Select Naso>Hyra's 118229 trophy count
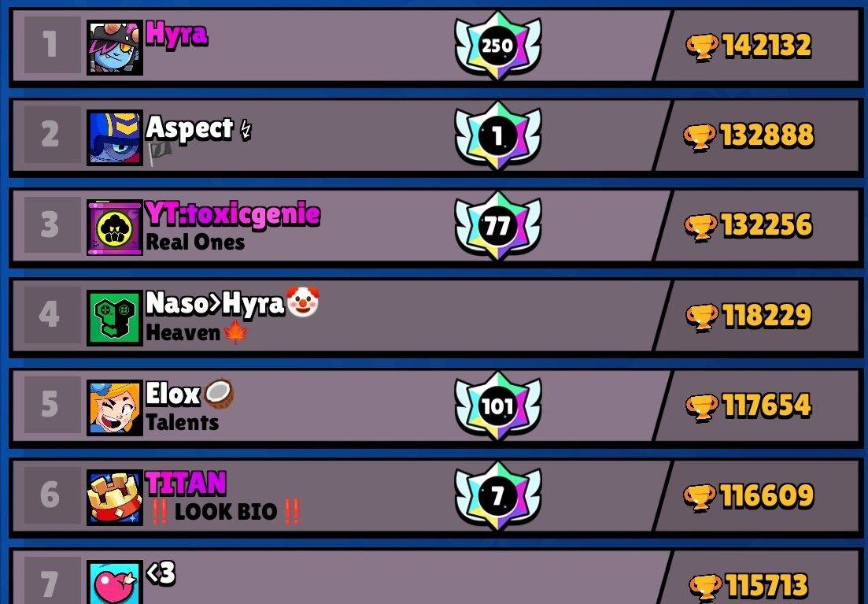This screenshot has height=604, width=868. tap(766, 315)
